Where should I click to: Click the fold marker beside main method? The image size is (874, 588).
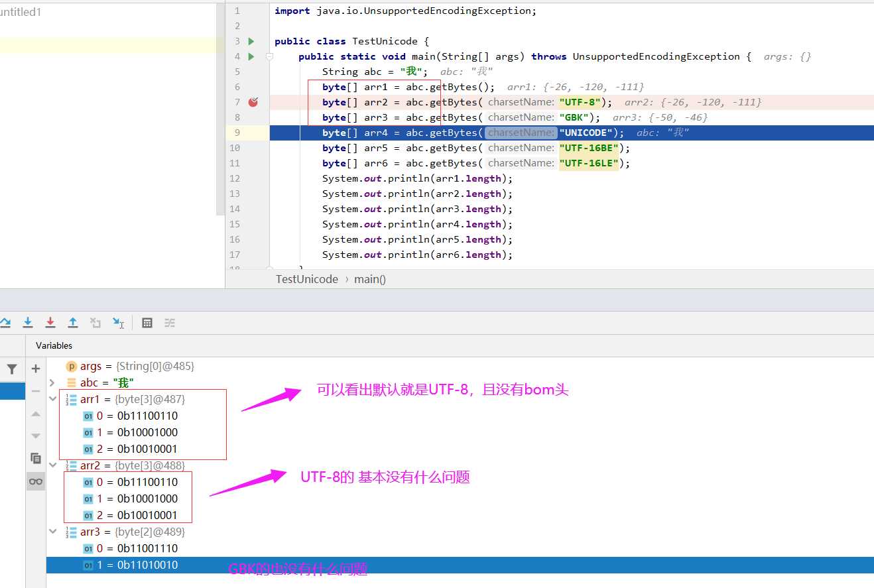pos(269,57)
